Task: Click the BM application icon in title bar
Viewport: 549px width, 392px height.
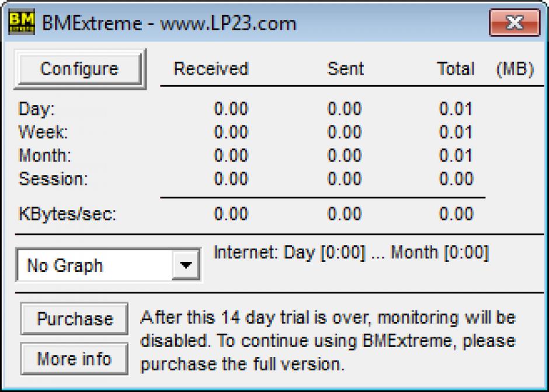Action: [x=22, y=23]
